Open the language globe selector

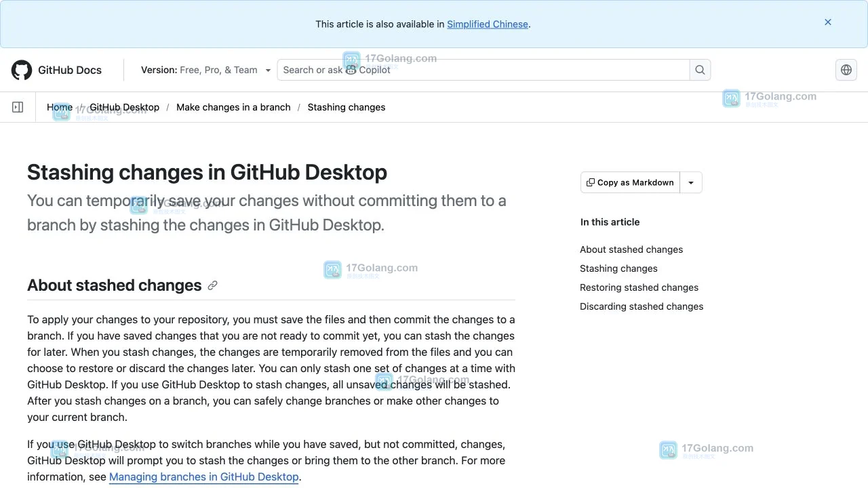pos(846,70)
